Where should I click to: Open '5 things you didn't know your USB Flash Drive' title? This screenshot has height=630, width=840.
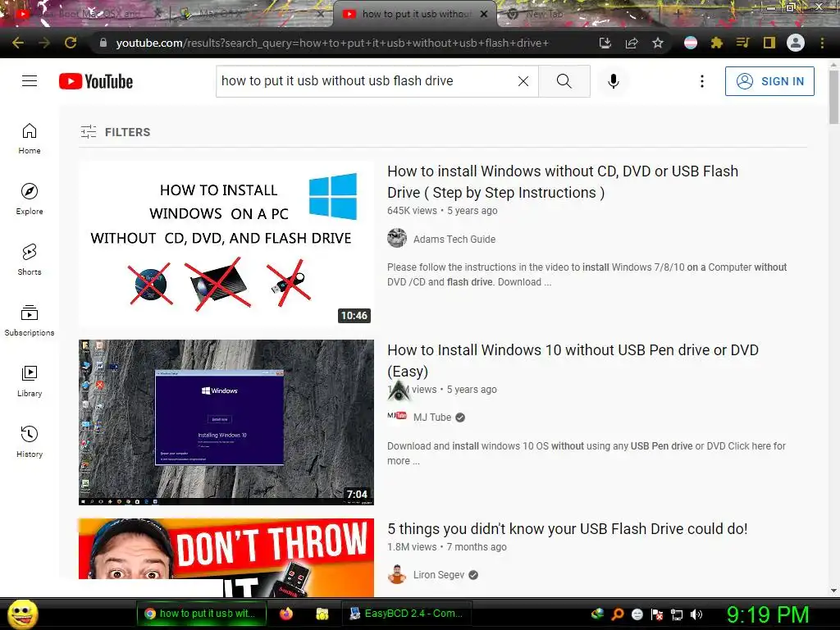(x=568, y=529)
